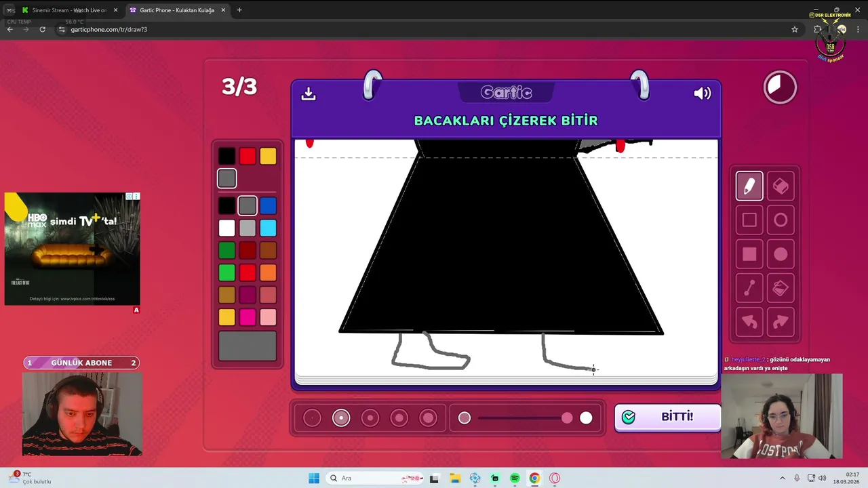The width and height of the screenshot is (868, 488).
Task: Select the eraser tool
Action: pyautogui.click(x=781, y=186)
